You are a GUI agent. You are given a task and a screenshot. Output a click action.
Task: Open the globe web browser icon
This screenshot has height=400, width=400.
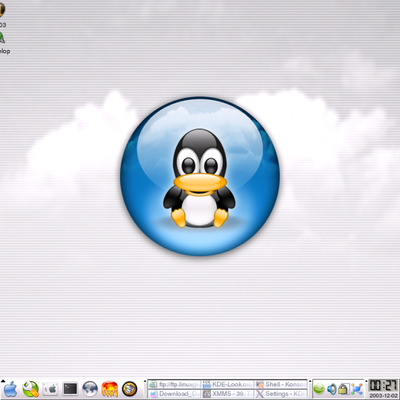[x=90, y=389]
